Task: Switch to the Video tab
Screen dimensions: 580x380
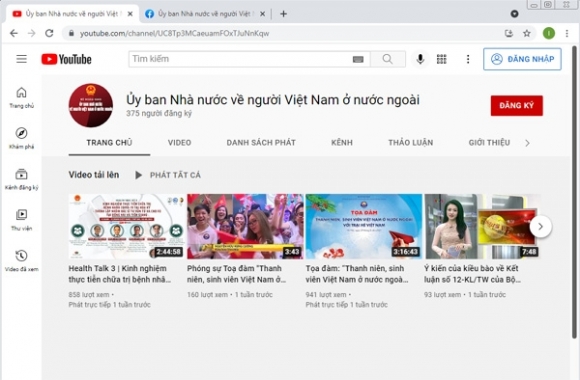Action: click(x=179, y=143)
